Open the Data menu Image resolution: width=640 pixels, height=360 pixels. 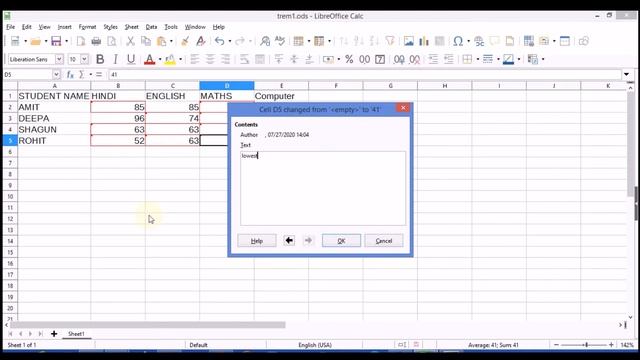pyautogui.click(x=151, y=27)
